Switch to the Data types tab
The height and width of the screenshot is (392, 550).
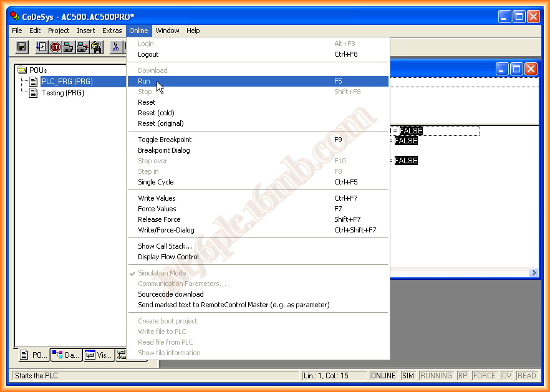click(x=66, y=355)
